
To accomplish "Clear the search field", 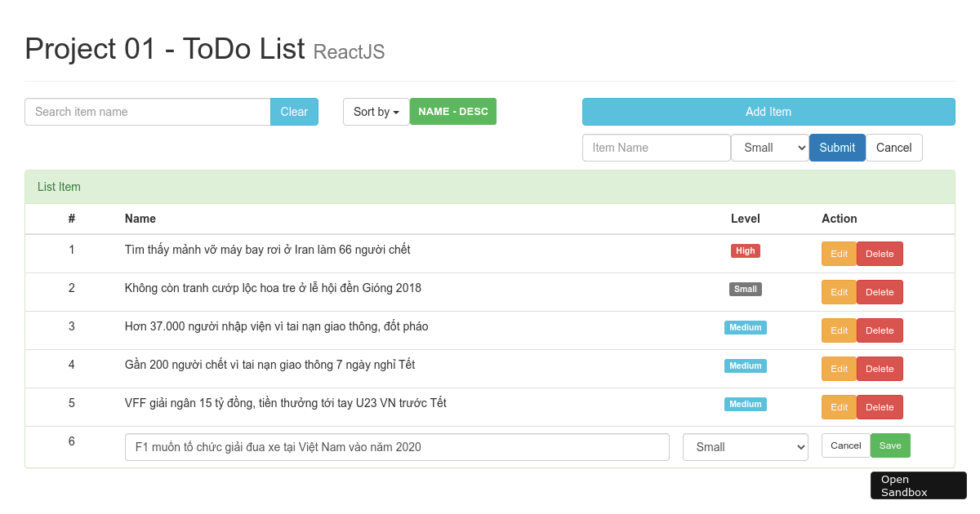I will click(294, 111).
